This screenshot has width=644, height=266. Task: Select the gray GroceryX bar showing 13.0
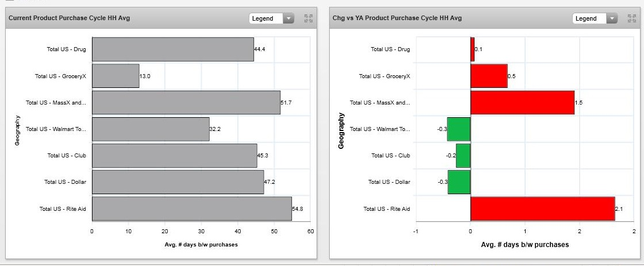click(x=115, y=76)
